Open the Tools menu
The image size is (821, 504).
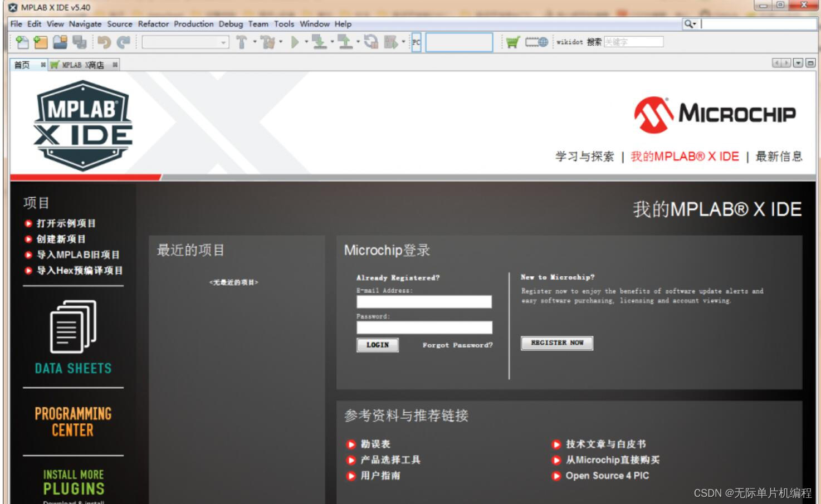[284, 24]
